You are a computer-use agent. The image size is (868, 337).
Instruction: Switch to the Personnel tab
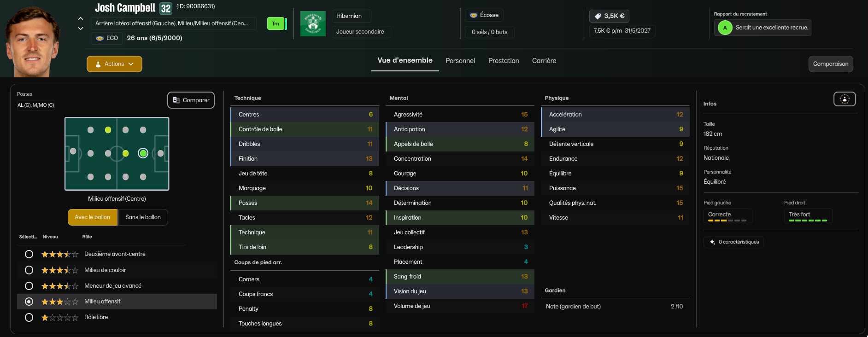coord(460,61)
